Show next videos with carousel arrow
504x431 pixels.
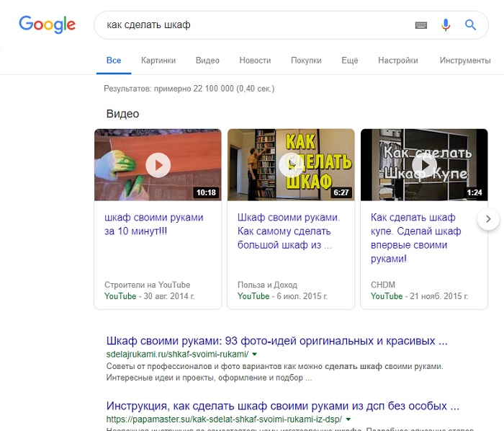(x=488, y=218)
